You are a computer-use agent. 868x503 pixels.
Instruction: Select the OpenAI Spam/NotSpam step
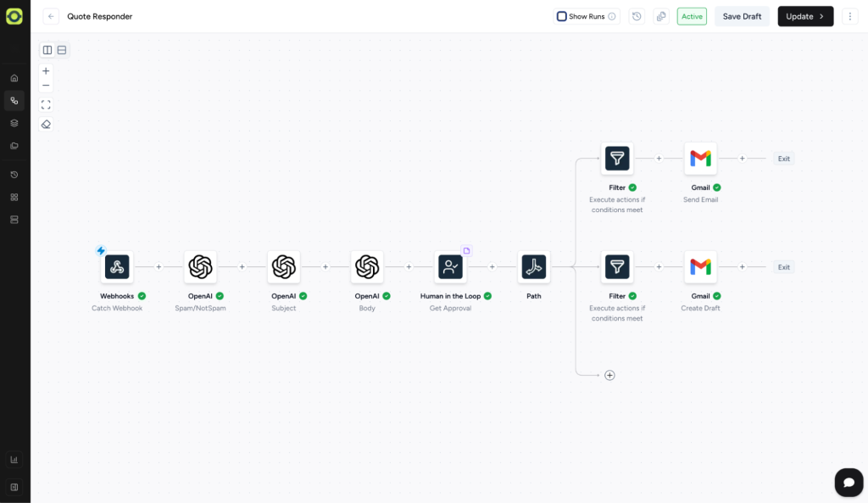200,267
